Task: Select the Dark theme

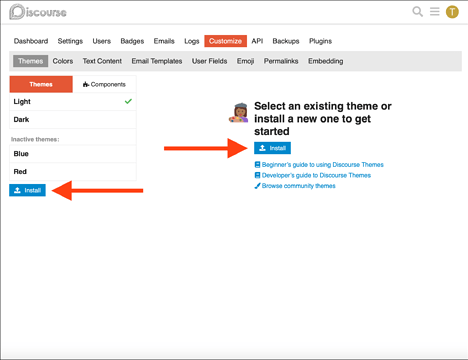Action: click(73, 120)
